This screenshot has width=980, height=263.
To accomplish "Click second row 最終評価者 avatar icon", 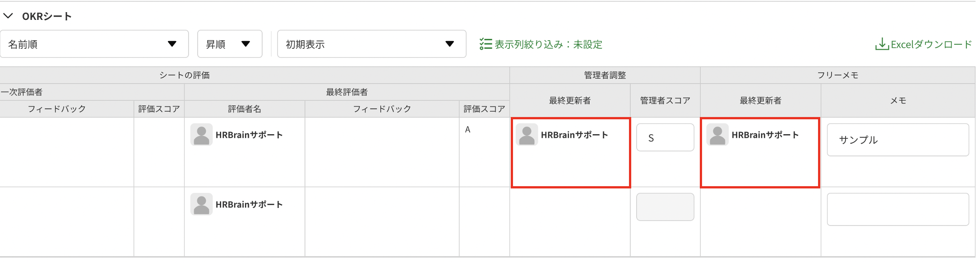I will coord(201,204).
